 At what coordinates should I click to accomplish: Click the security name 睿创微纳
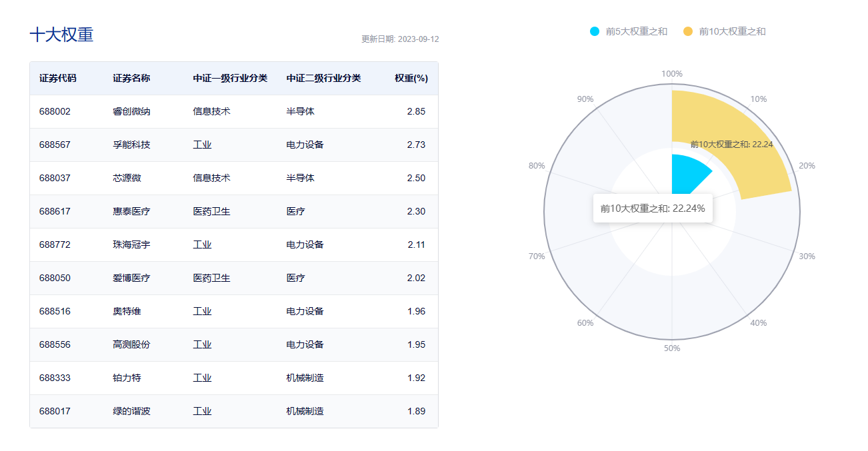tap(131, 111)
